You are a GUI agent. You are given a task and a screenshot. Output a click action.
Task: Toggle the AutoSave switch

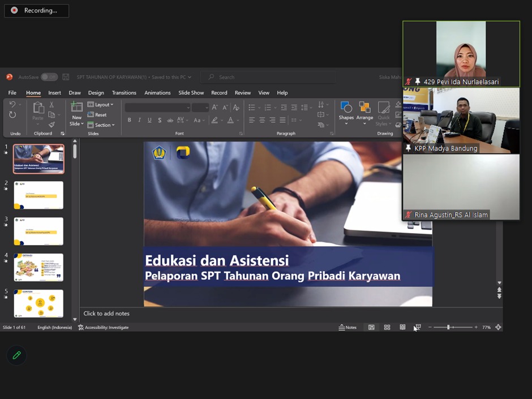pyautogui.click(x=49, y=77)
